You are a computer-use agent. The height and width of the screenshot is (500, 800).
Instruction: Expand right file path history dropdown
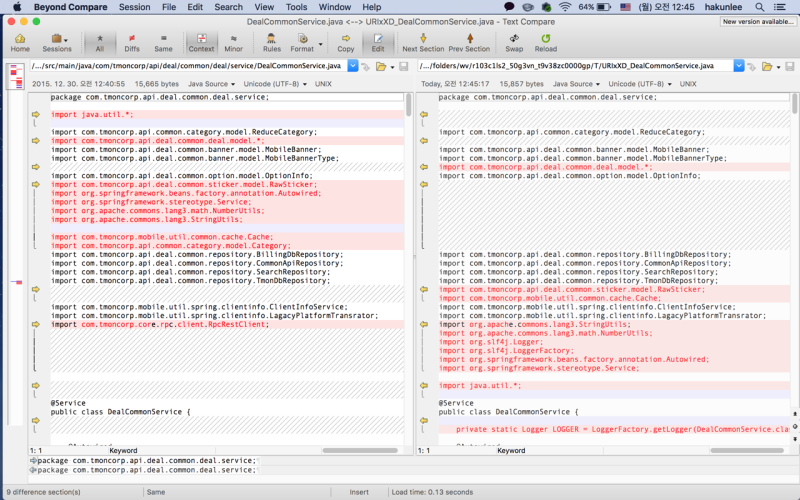pos(739,66)
